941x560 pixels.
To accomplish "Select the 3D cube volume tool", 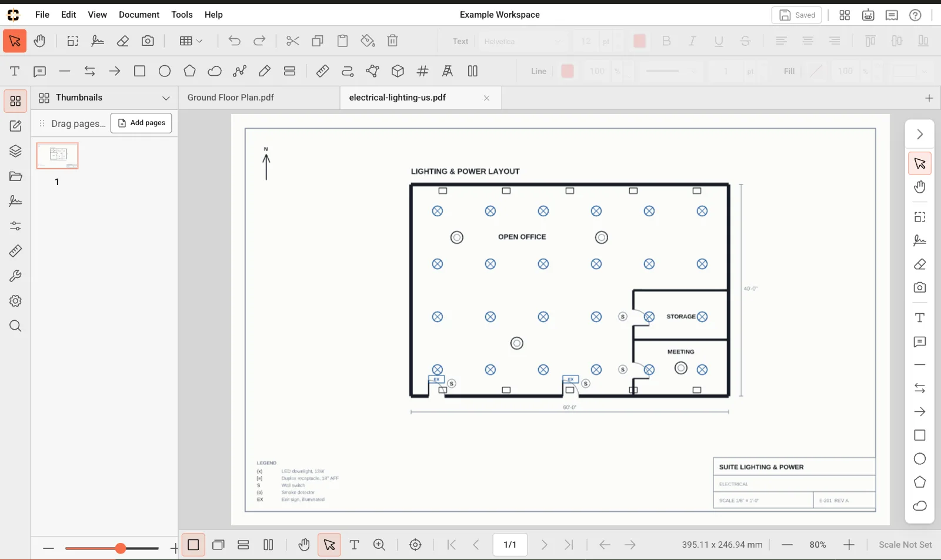I will coord(398,71).
